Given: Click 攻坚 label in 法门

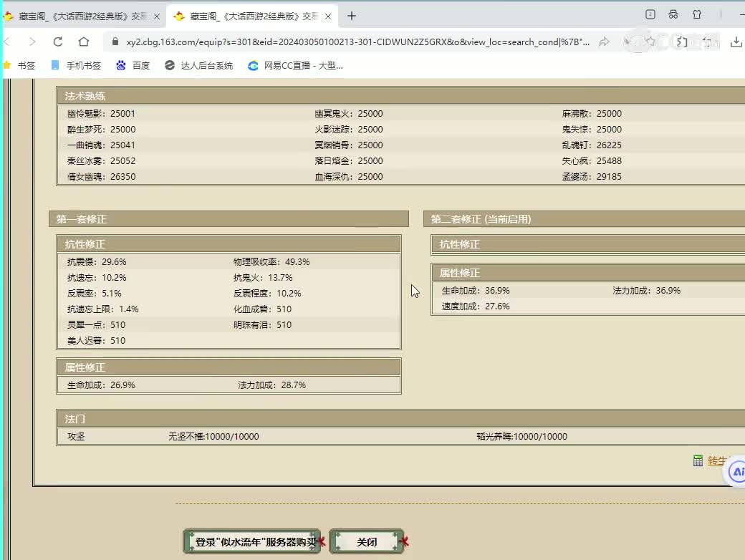Looking at the screenshot, I should click(76, 437).
